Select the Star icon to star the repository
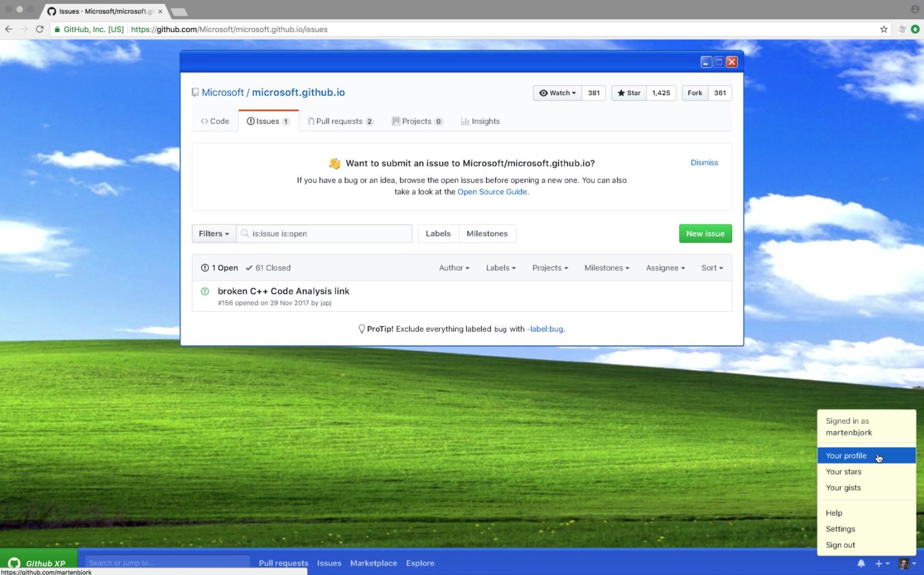 pos(621,93)
